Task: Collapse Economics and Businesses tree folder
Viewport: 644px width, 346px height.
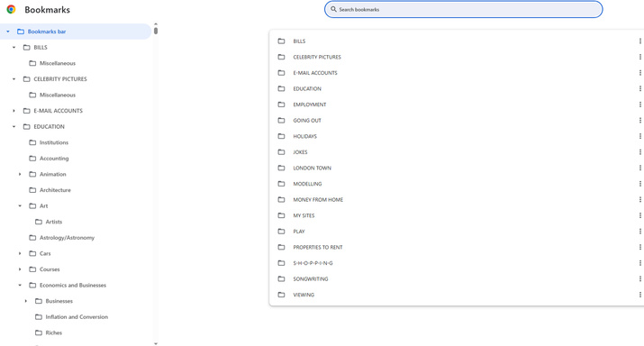Action: pos(20,286)
